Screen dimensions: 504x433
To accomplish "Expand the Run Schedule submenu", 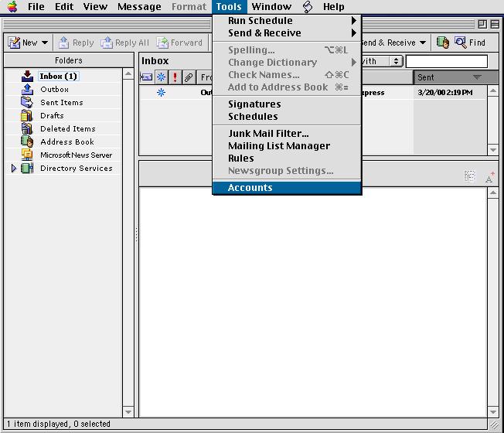I will (x=354, y=21).
